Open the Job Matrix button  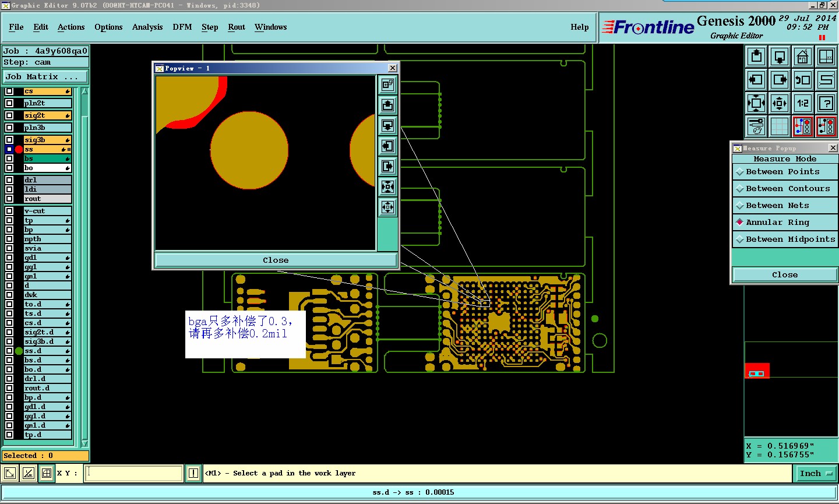pos(45,77)
